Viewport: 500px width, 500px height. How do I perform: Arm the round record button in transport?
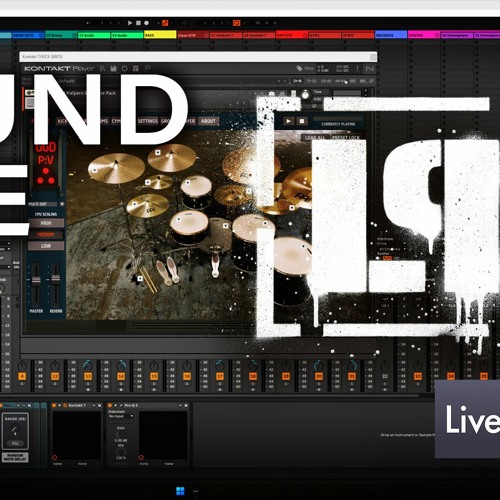point(146,23)
